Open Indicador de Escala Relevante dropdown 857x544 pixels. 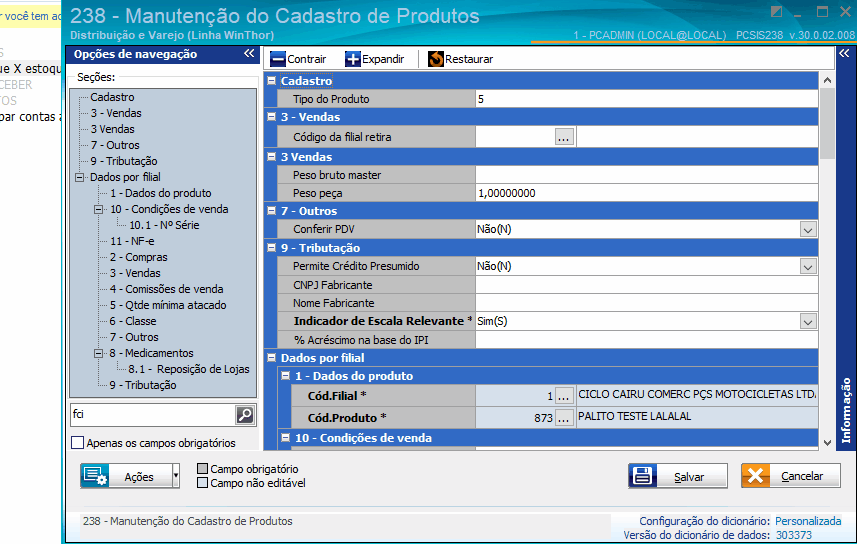click(x=808, y=321)
